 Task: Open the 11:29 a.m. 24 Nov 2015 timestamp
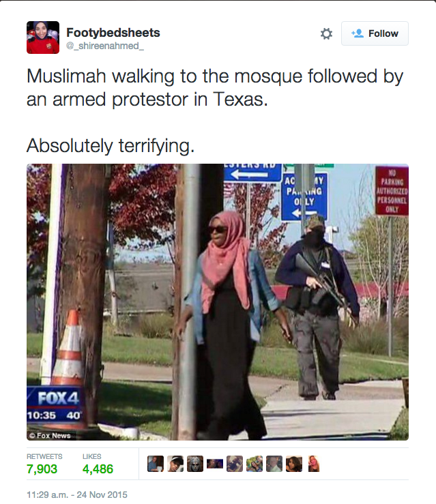click(x=77, y=494)
